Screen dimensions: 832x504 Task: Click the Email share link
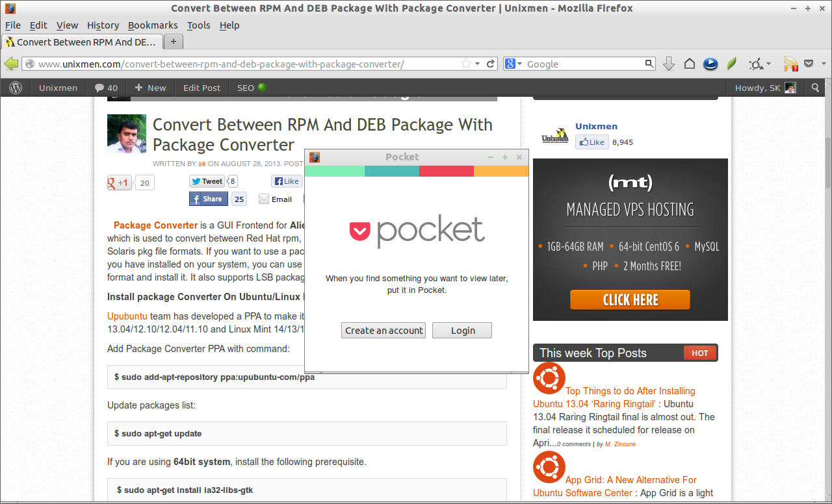276,199
